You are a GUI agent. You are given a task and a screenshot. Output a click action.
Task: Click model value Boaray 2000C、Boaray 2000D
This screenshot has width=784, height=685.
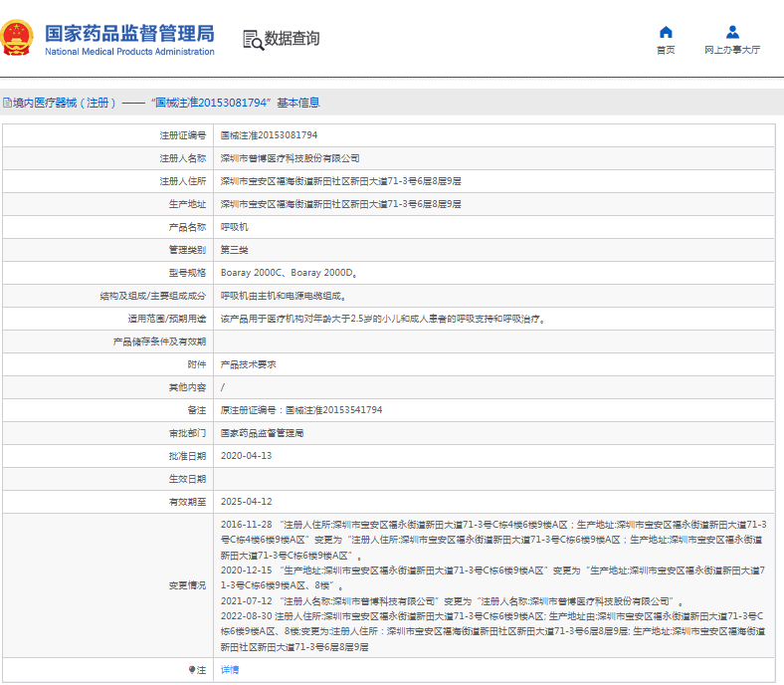289,273
